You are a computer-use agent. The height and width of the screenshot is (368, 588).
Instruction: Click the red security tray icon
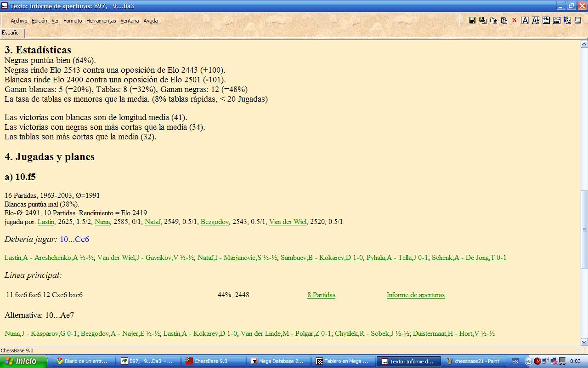[x=537, y=361]
